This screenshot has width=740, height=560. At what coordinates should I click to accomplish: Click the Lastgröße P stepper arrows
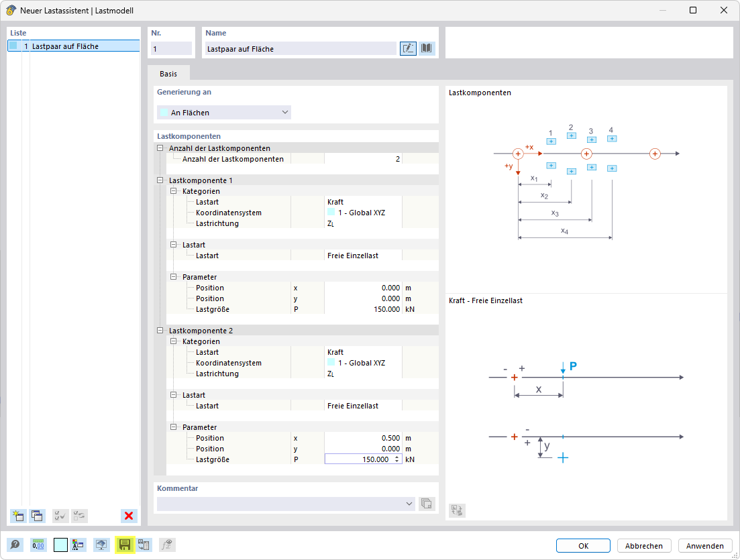pyautogui.click(x=397, y=459)
